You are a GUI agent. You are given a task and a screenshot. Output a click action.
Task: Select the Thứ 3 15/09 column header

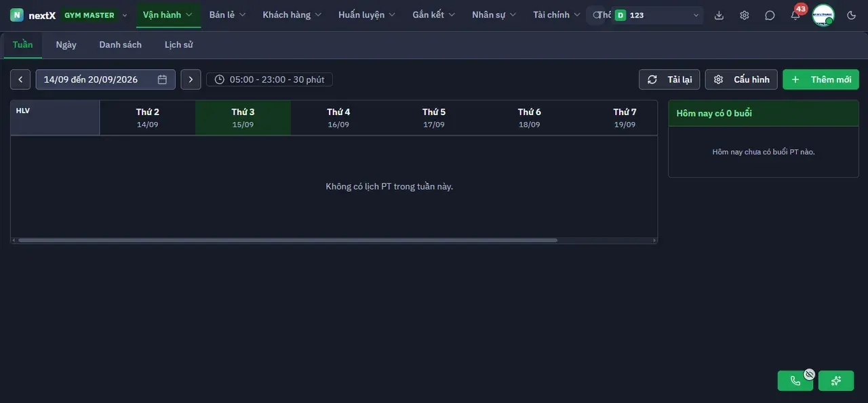(243, 118)
